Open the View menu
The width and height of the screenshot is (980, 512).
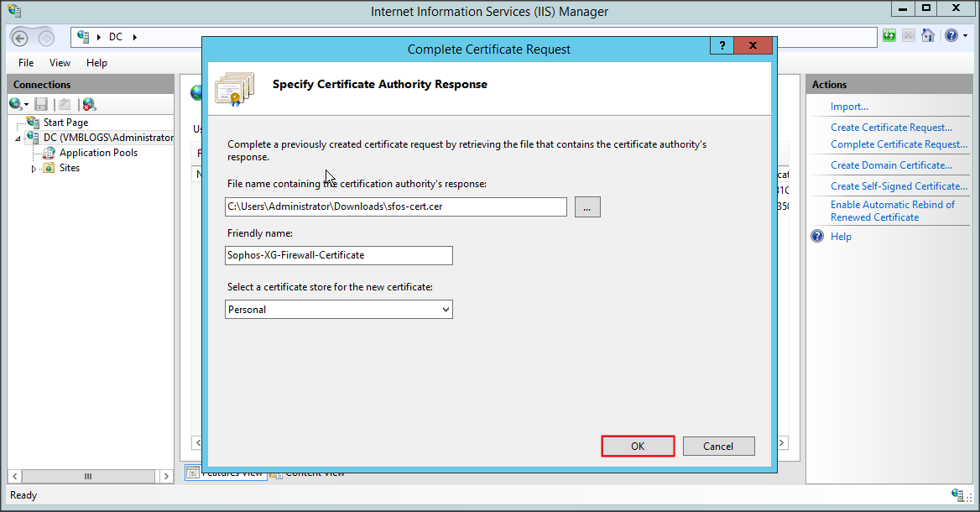click(x=60, y=63)
